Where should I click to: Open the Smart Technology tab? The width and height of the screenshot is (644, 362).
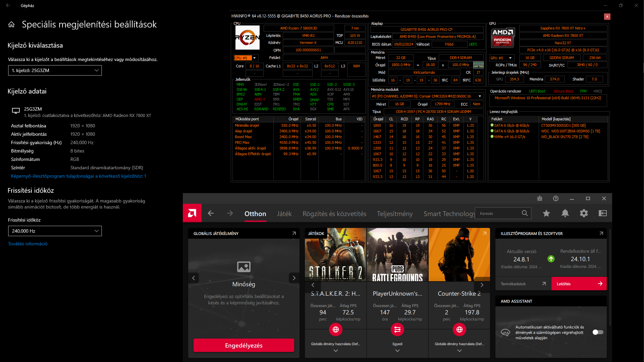(x=449, y=214)
